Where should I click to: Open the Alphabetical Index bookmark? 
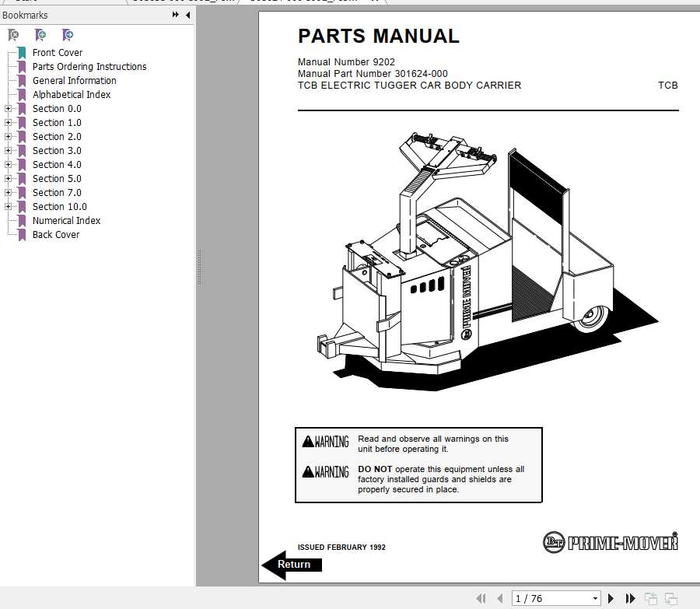click(72, 95)
